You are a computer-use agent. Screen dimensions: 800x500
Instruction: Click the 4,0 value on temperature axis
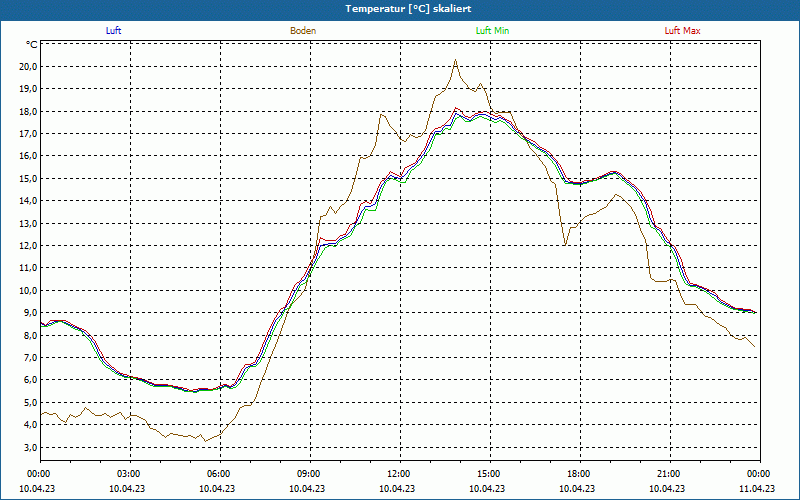point(30,425)
